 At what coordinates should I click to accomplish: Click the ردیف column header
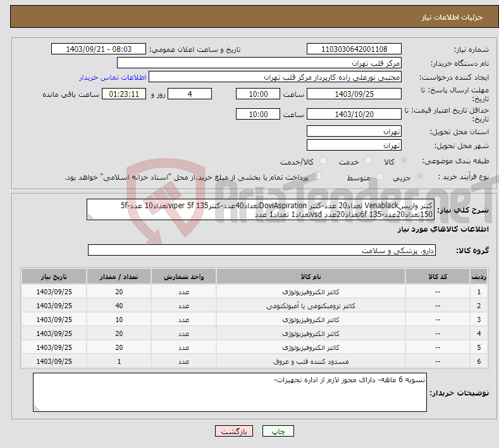point(479,277)
